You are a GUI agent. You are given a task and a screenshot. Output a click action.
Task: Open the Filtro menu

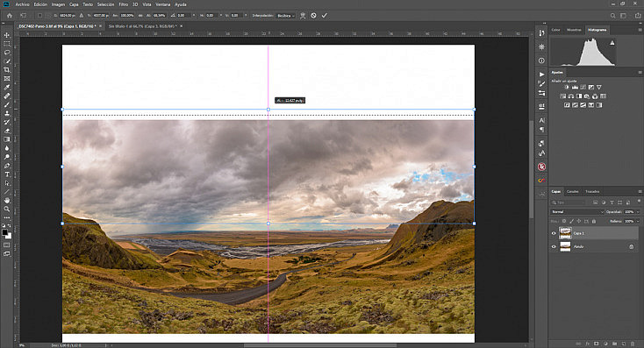(123, 4)
